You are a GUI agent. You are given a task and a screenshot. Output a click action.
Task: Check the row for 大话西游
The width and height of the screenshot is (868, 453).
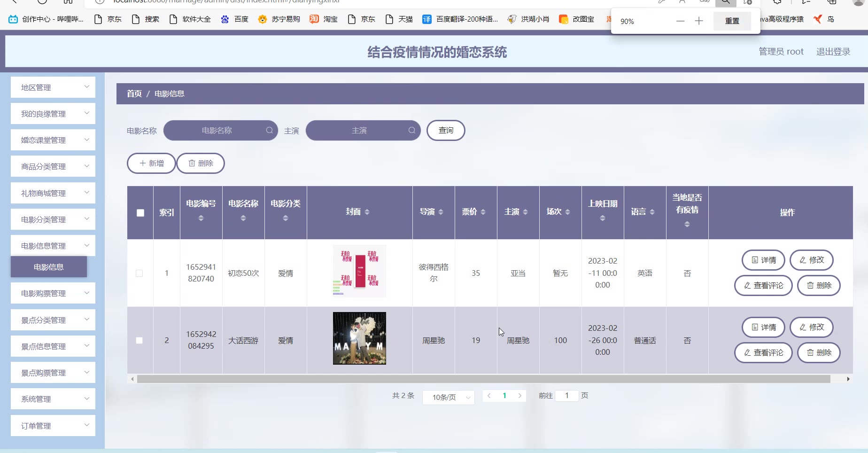coord(139,340)
